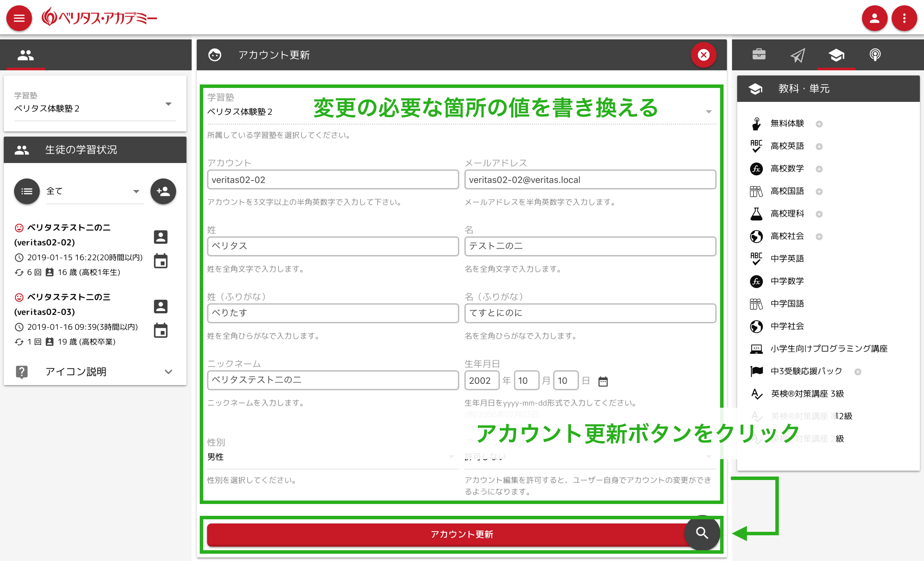The width and height of the screenshot is (924, 561).
Task: Click the アカウント input field
Action: [333, 180]
